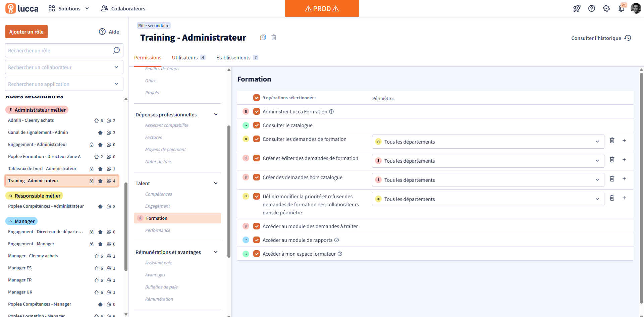Viewport: 644px width, 317px height.
Task: Open perimeter dropdown for Définir/modifier la priorité
Action: [488, 199]
